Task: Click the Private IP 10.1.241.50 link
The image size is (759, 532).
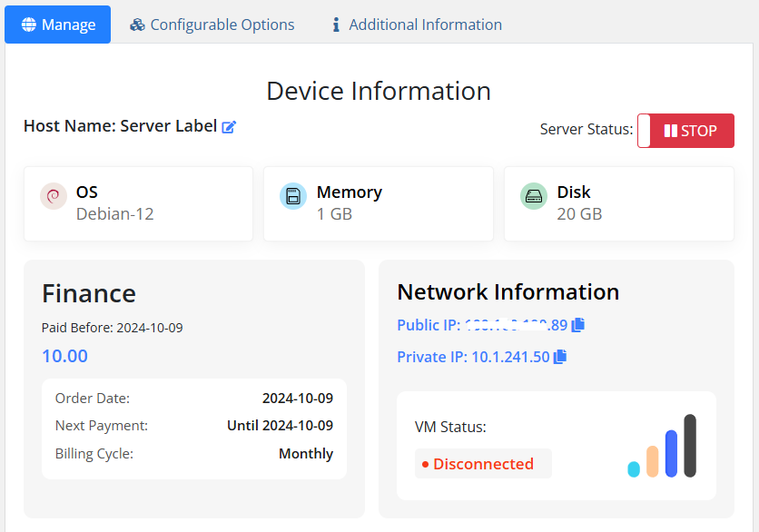Action: click(x=473, y=357)
